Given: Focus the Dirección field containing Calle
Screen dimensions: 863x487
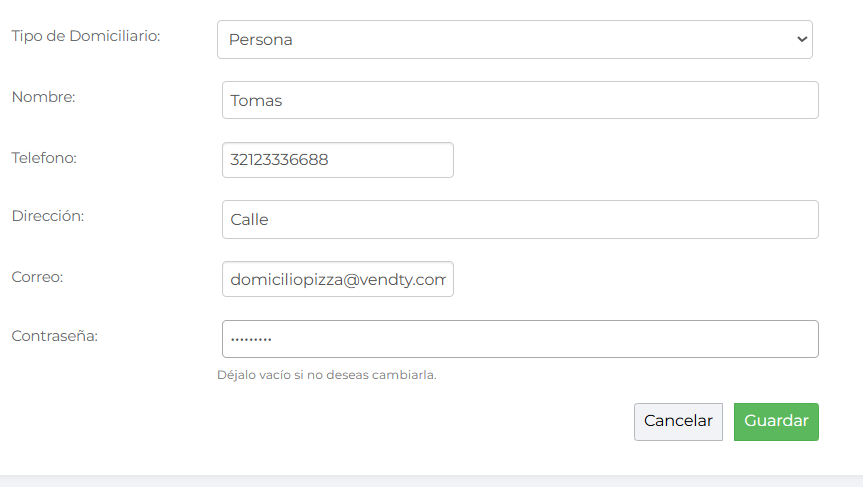Looking at the screenshot, I should (520, 219).
